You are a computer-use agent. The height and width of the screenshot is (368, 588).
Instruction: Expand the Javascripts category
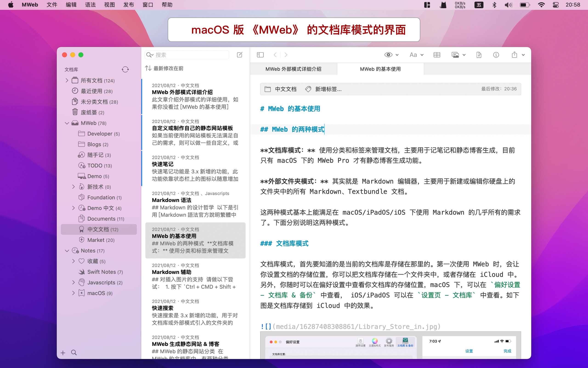[x=73, y=282]
